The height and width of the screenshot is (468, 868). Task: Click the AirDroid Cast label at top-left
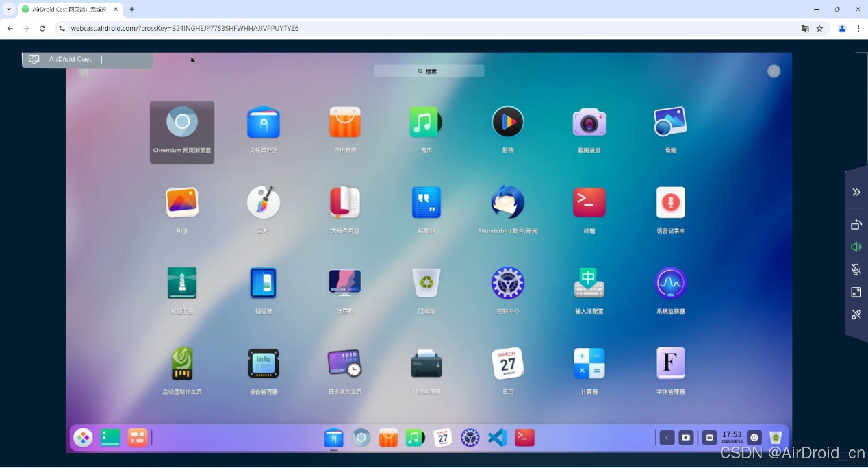click(70, 59)
